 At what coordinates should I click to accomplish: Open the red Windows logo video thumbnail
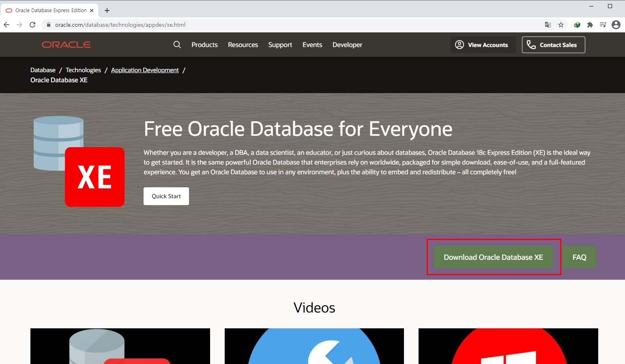coord(508,346)
